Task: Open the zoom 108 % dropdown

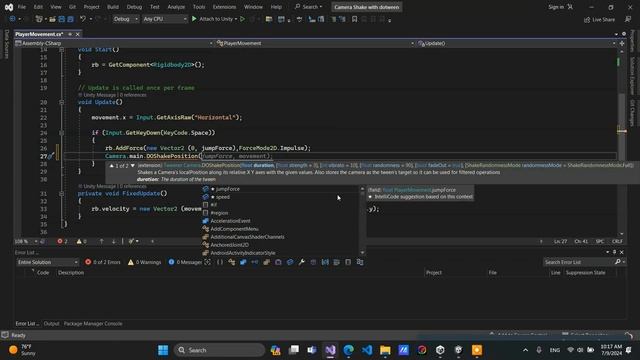Action: coord(26,241)
